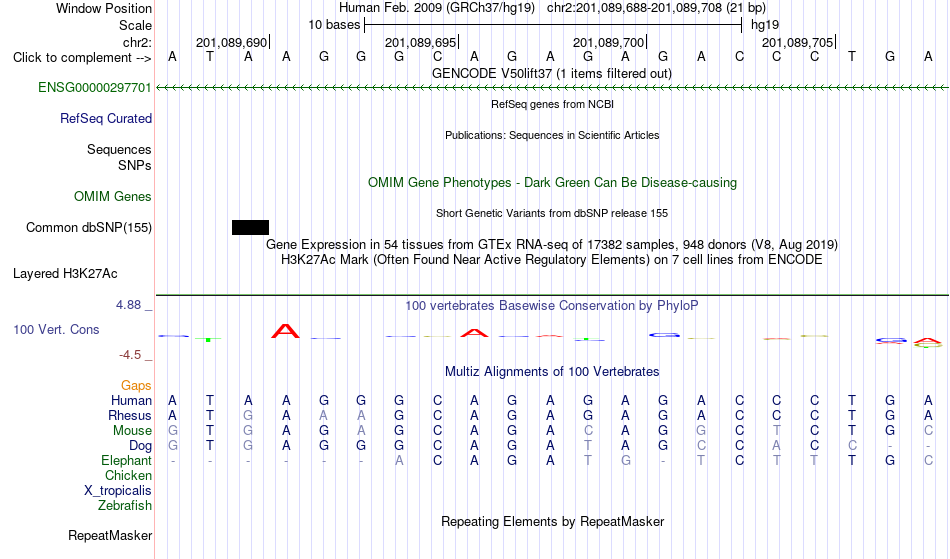Click position label 201,089,705 on the ruler
Image resolution: width=950 pixels, height=559 pixels.
click(798, 42)
